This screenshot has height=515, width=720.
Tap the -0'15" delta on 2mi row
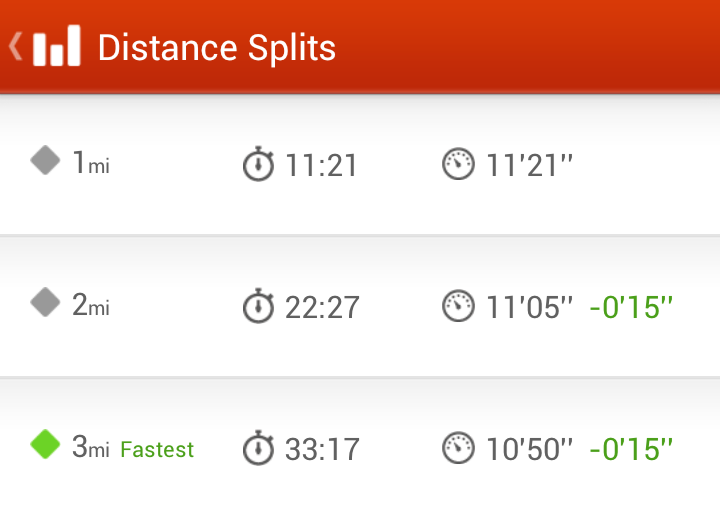point(631,307)
